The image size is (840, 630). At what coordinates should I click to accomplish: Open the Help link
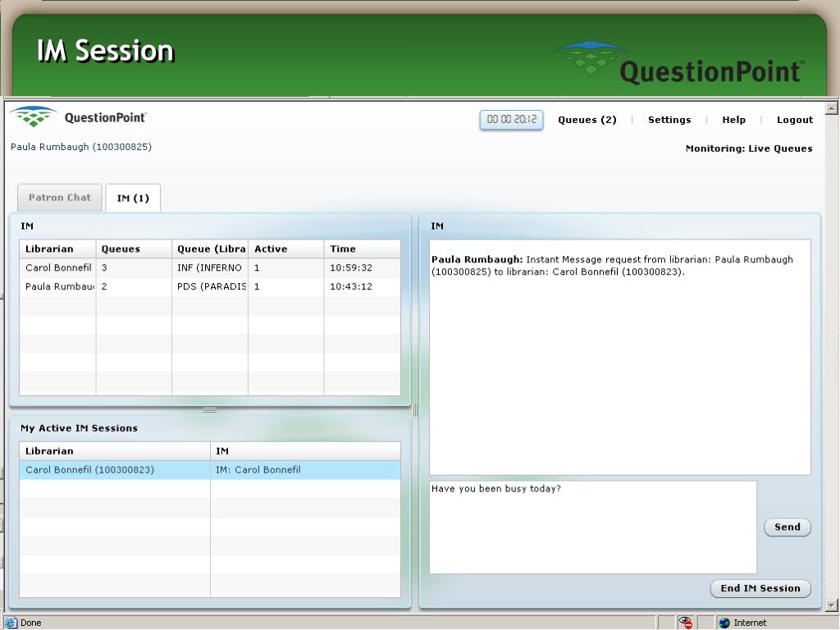[733, 120]
